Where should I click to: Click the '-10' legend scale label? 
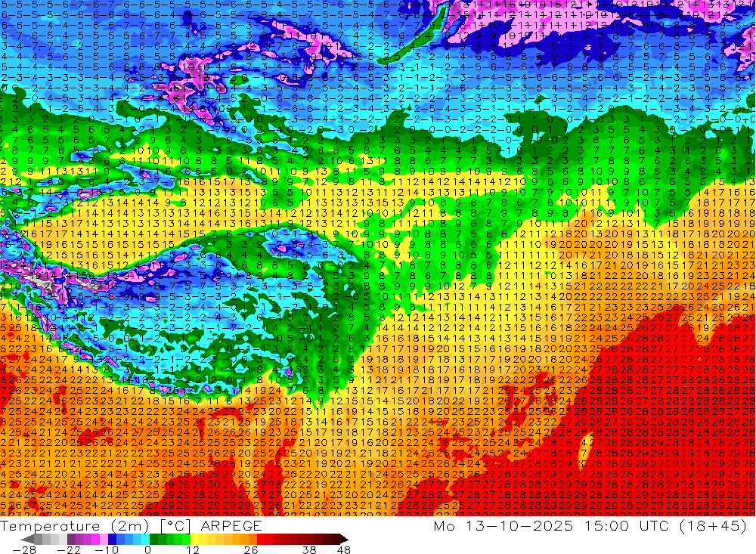(x=107, y=549)
